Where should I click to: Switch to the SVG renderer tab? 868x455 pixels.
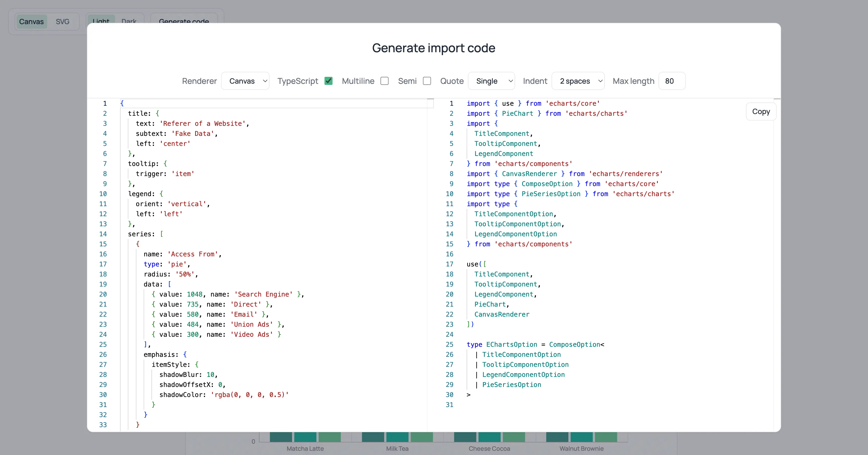pyautogui.click(x=63, y=22)
